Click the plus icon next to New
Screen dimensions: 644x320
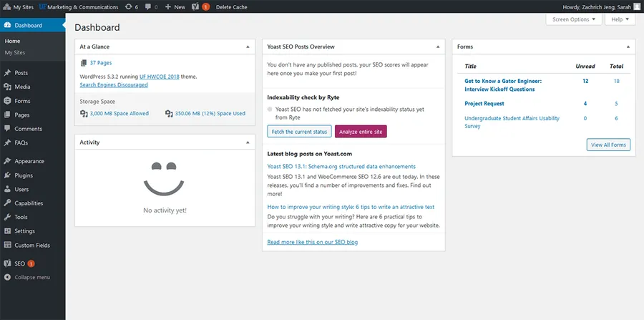[x=167, y=7]
